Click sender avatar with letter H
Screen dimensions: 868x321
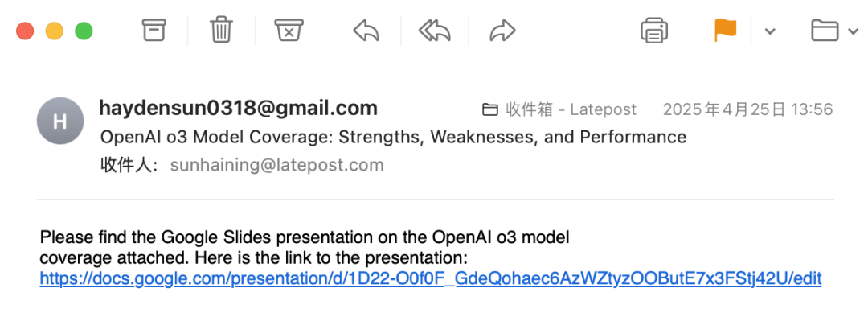[x=59, y=121]
